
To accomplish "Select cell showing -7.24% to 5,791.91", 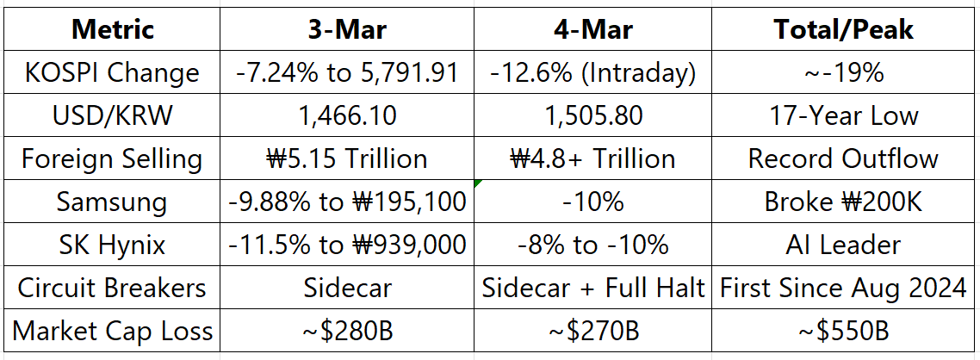I will pos(347,72).
